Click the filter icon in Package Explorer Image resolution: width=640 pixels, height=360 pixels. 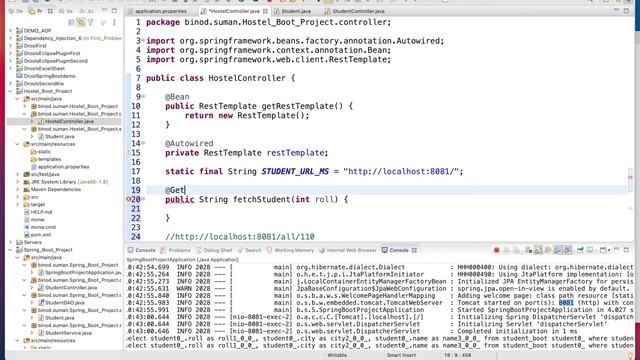pyautogui.click(x=91, y=22)
